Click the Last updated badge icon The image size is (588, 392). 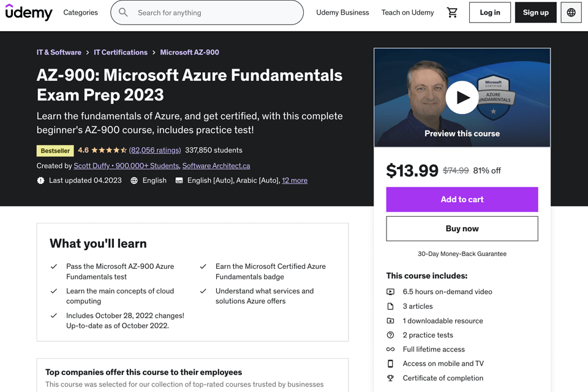tap(40, 181)
